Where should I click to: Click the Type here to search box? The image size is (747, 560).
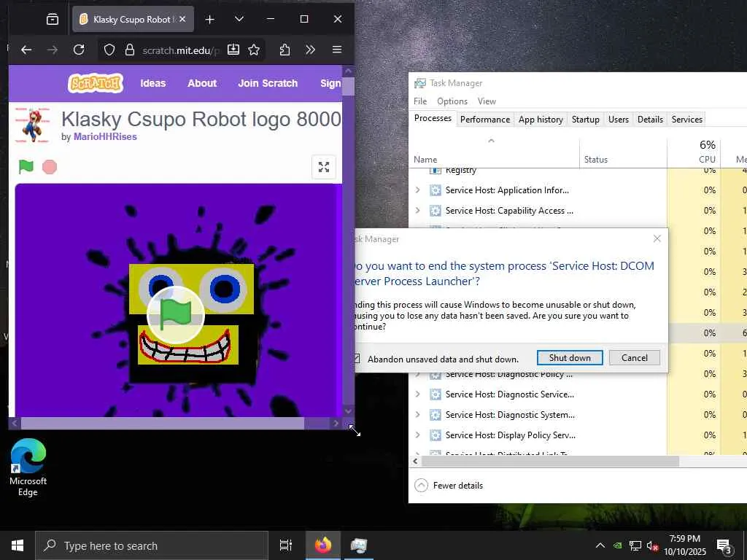(x=152, y=545)
